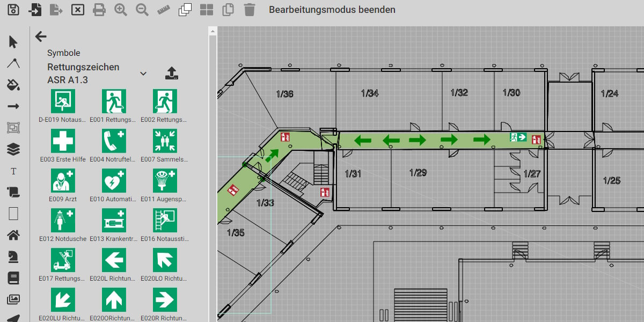Select the E004 Notruftelefon symbol
This screenshot has width=644, height=322.
click(114, 141)
